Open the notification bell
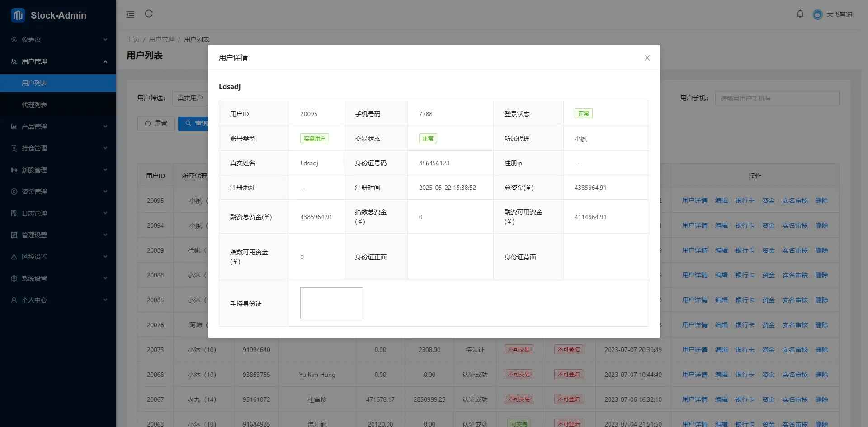The image size is (868, 427). 800,14
